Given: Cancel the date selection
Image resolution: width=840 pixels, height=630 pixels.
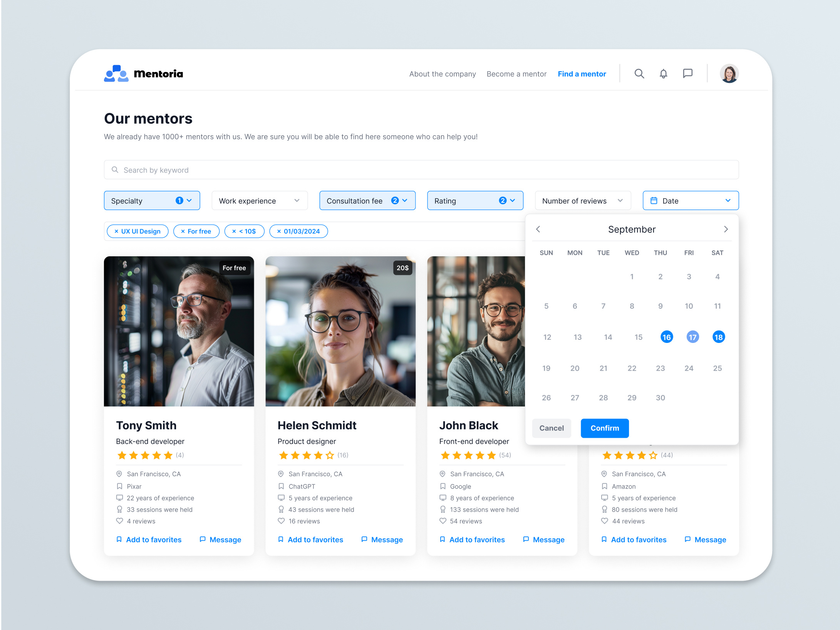Looking at the screenshot, I should (551, 428).
